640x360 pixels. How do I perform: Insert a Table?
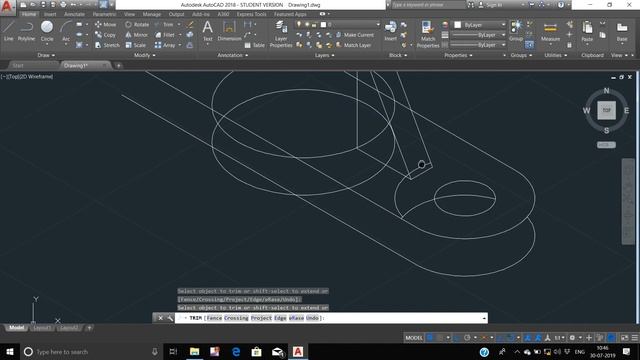[x=255, y=45]
